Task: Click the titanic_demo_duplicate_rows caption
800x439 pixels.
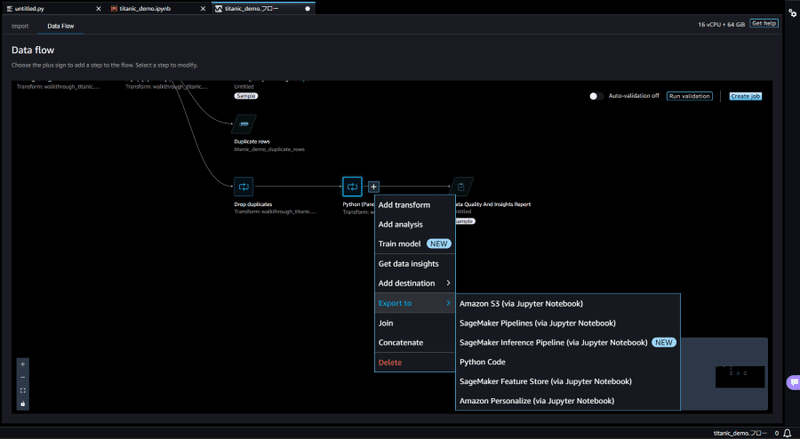Action: [269, 150]
